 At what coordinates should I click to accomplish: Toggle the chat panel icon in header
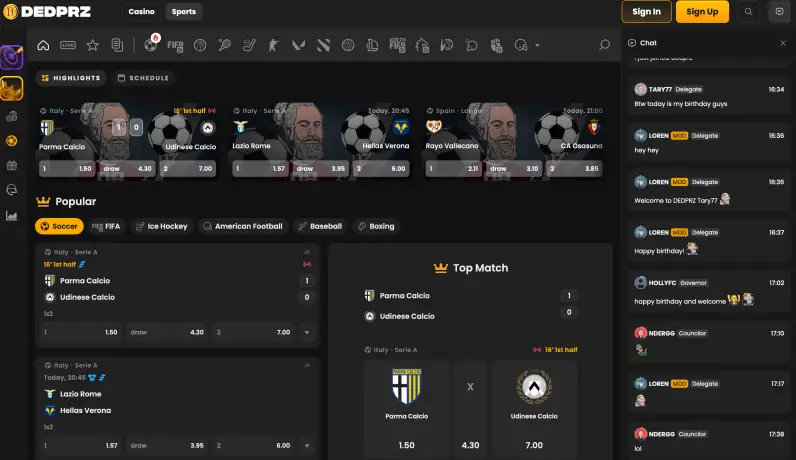(779, 12)
